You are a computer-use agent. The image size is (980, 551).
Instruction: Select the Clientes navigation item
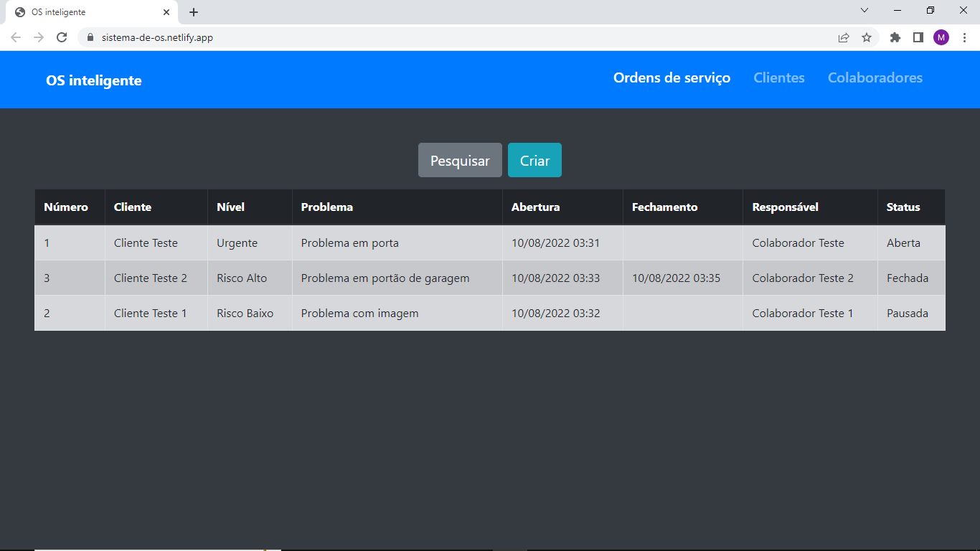click(x=779, y=78)
